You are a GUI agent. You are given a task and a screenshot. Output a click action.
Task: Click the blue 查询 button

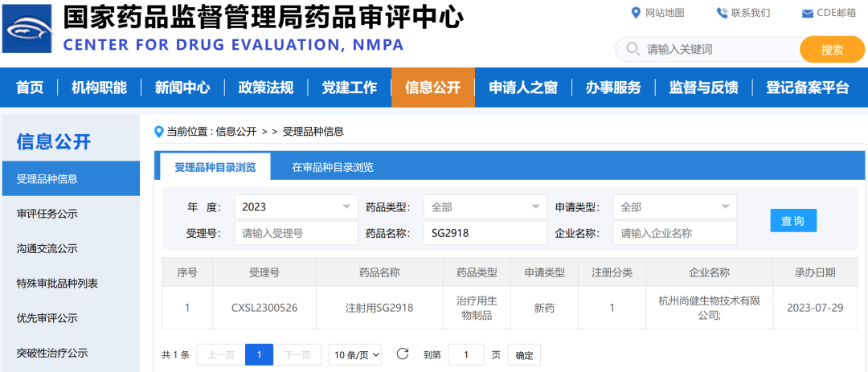(x=793, y=220)
